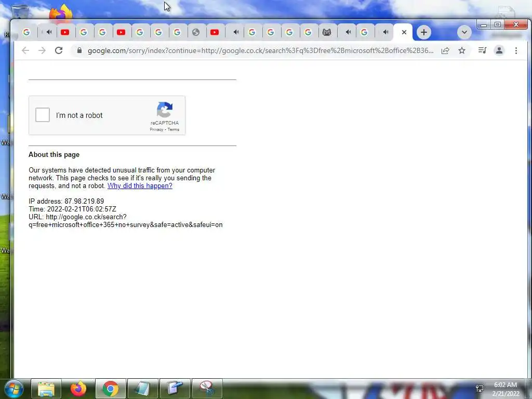
Task: Click the network icon in system tray
Action: (480, 389)
